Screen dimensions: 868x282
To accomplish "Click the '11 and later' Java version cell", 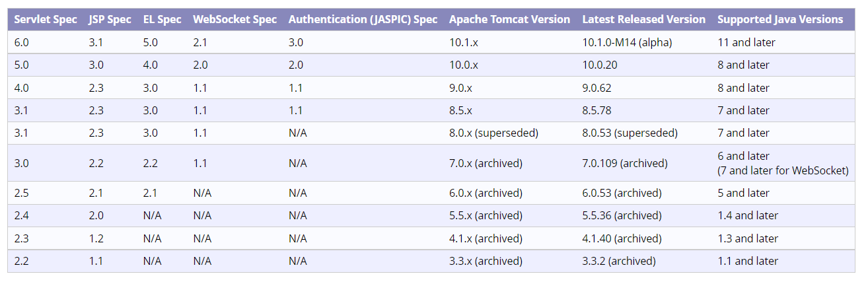I will pos(746,42).
